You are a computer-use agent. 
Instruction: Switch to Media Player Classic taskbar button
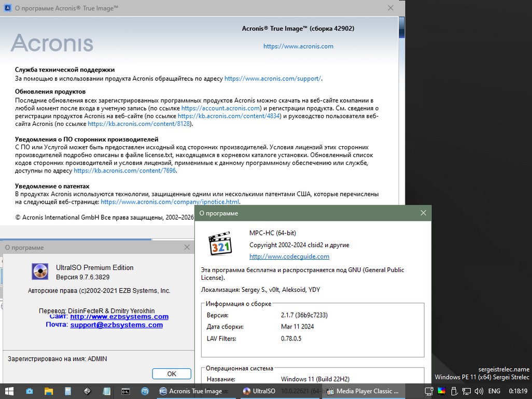click(x=363, y=391)
